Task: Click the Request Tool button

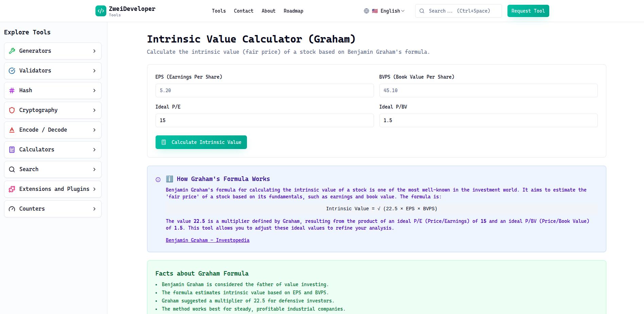Action: [x=528, y=11]
